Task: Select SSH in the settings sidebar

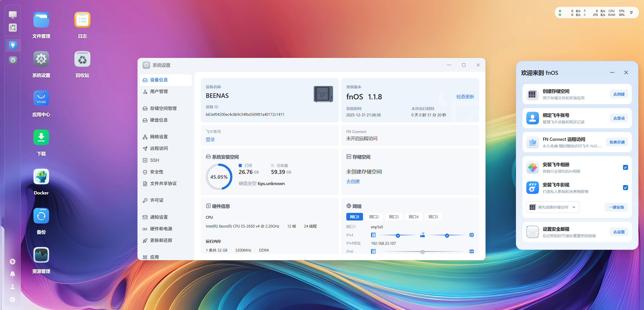Action: coord(154,160)
